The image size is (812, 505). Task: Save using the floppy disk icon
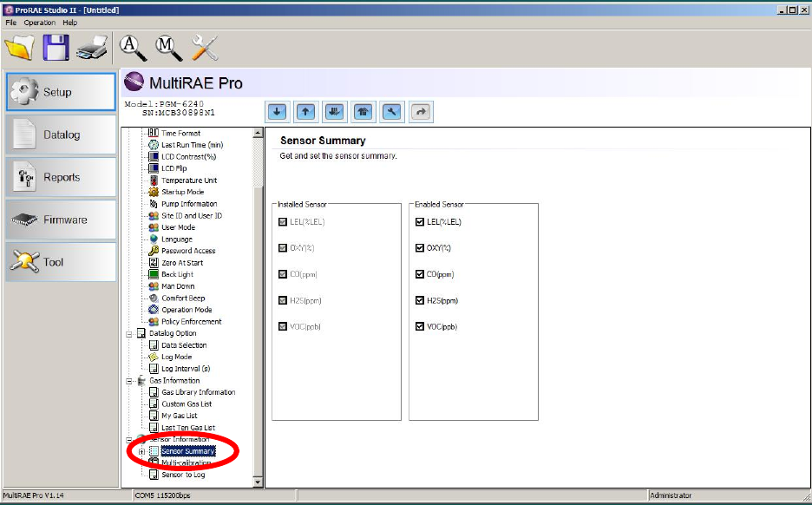tap(56, 48)
